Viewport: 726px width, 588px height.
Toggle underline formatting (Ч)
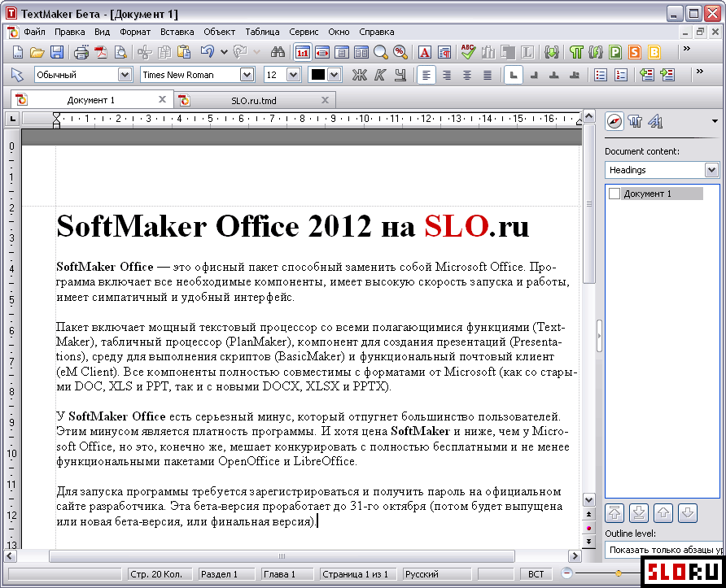click(x=400, y=75)
